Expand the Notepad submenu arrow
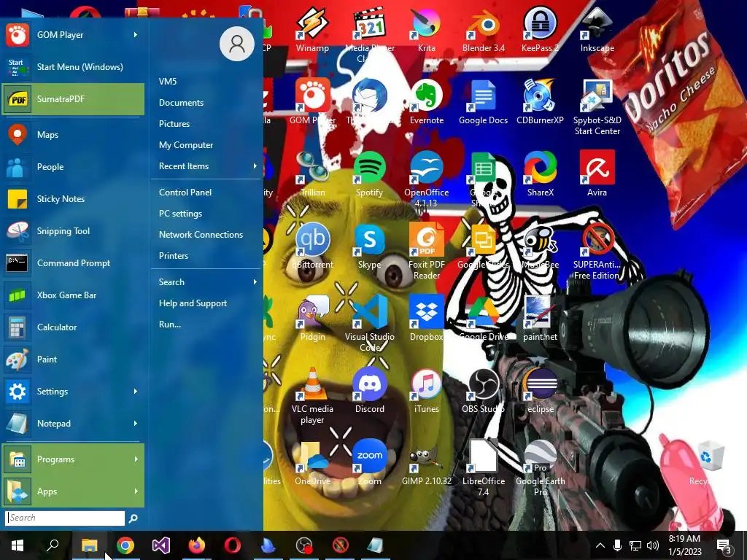The width and height of the screenshot is (747, 560). click(136, 424)
